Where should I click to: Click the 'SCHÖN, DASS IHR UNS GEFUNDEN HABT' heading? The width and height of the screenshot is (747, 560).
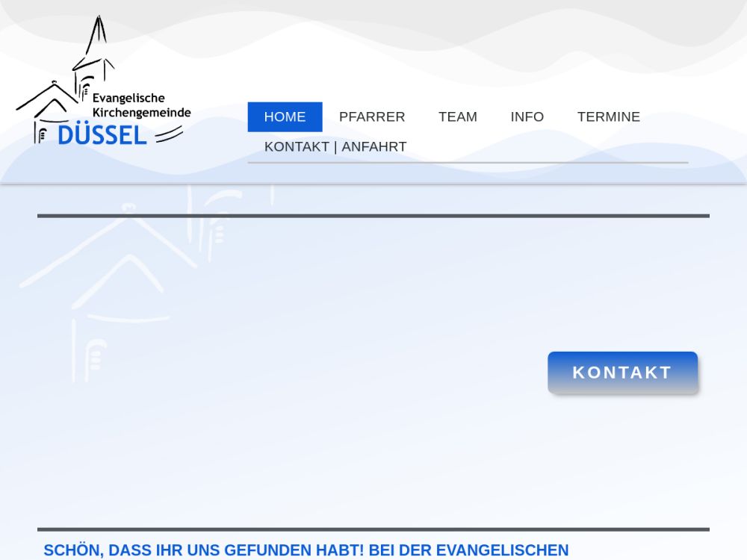(x=306, y=550)
